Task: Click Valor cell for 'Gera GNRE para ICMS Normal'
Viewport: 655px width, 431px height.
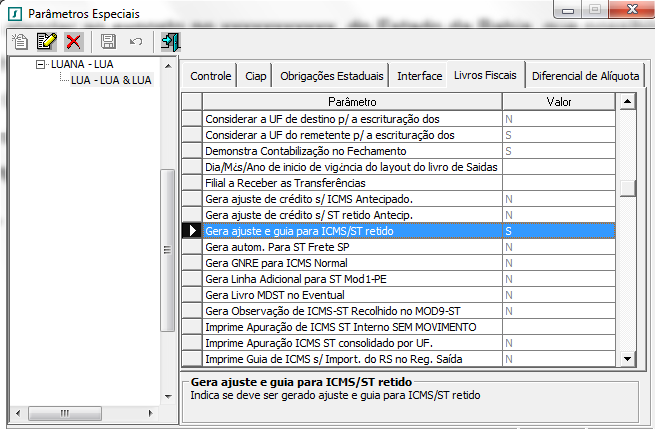Action: [x=559, y=263]
